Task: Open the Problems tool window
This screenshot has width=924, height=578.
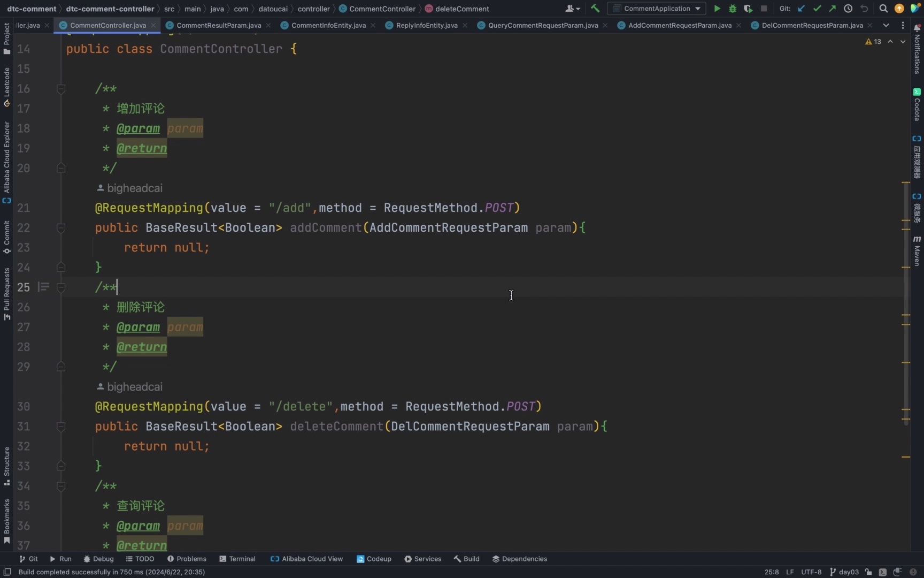Action: coord(187,559)
